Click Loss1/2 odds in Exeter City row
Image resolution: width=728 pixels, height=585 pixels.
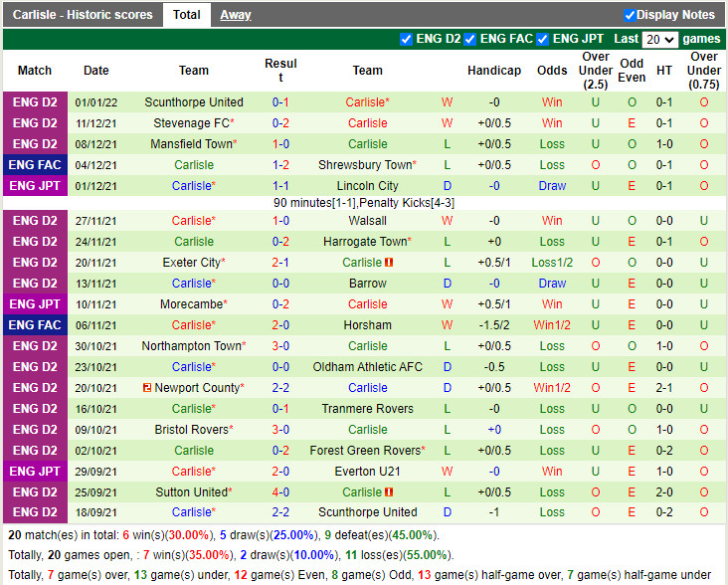click(552, 263)
